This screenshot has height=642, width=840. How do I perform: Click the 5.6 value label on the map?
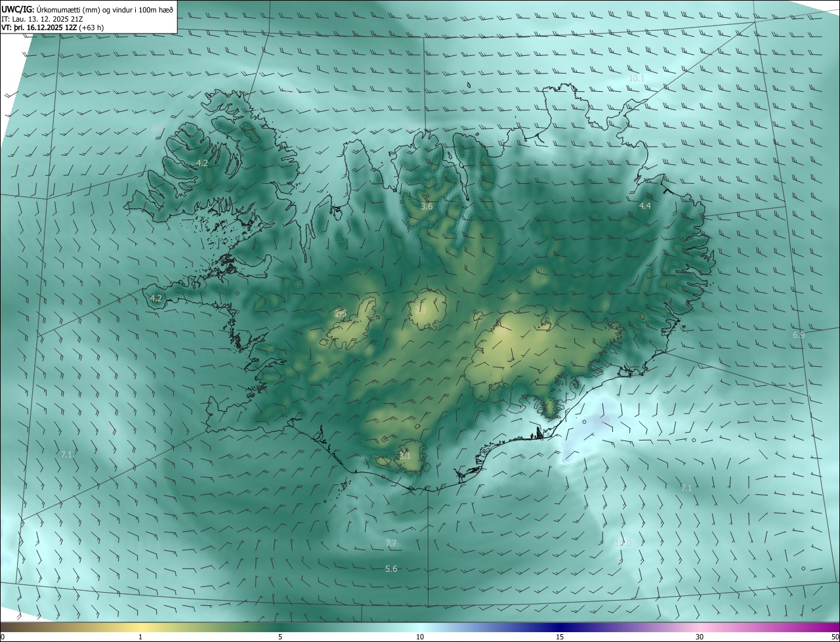tap(391, 569)
